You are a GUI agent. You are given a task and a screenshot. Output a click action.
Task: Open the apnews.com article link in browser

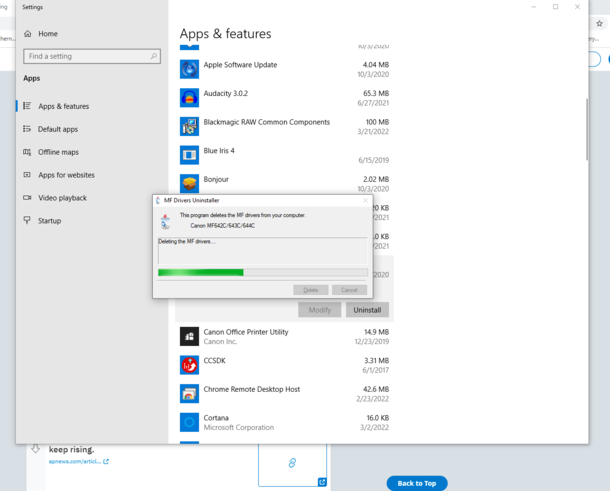[79, 461]
